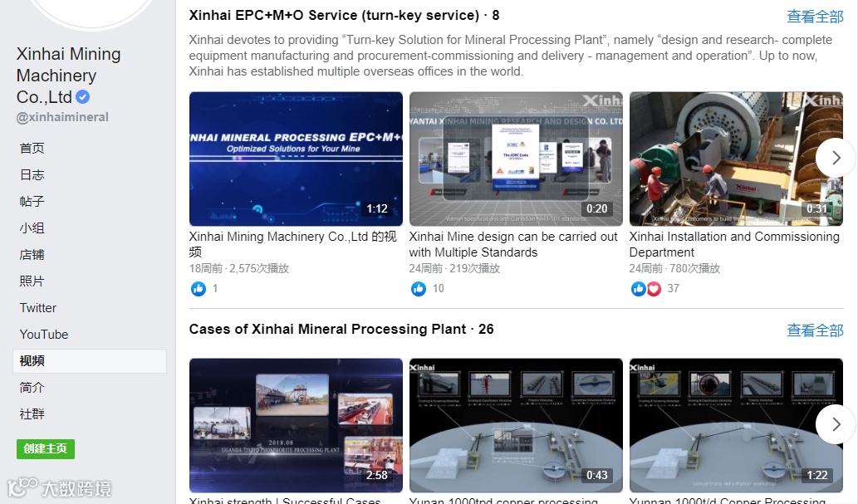
Task: Play the 0:31 installation video thumbnail
Action: point(736,159)
